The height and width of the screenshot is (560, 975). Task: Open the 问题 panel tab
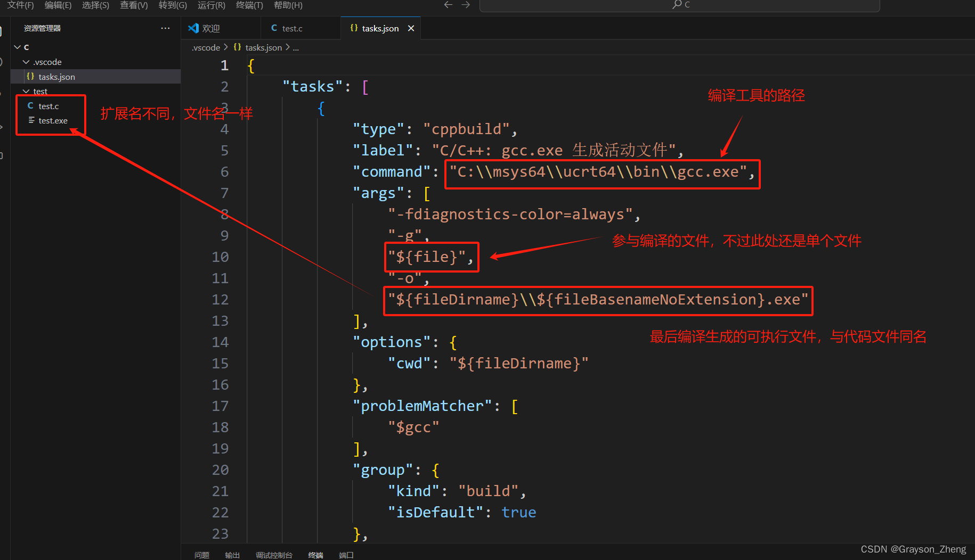tap(202, 555)
